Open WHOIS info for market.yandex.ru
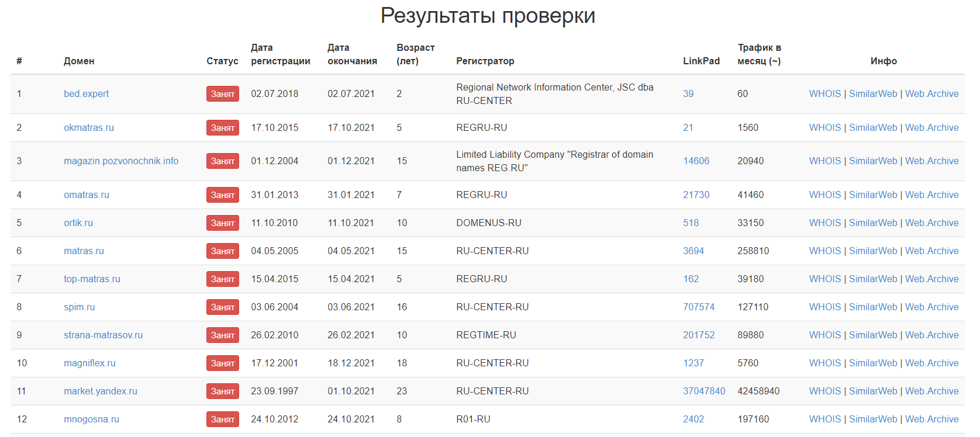980x437 pixels. pyautogui.click(x=824, y=391)
